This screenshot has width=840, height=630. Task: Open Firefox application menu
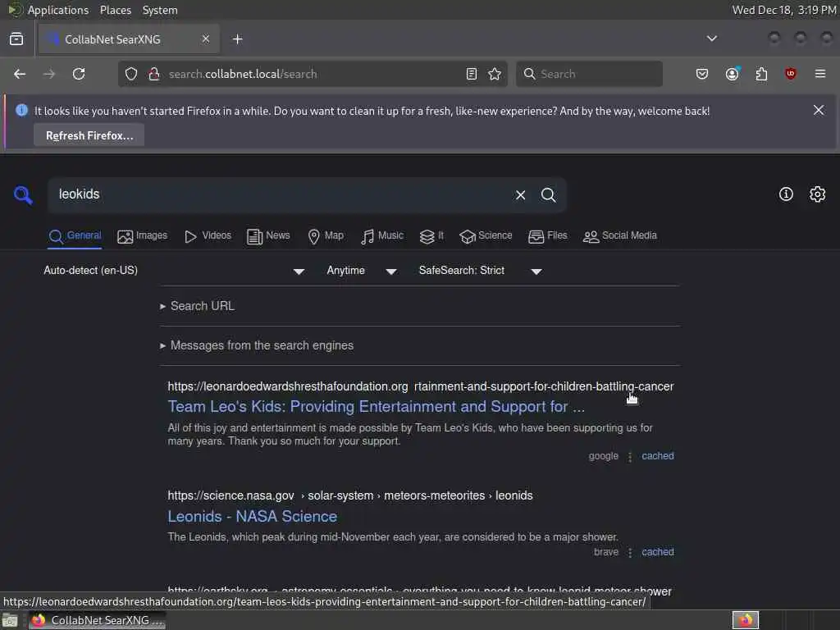pyautogui.click(x=820, y=74)
